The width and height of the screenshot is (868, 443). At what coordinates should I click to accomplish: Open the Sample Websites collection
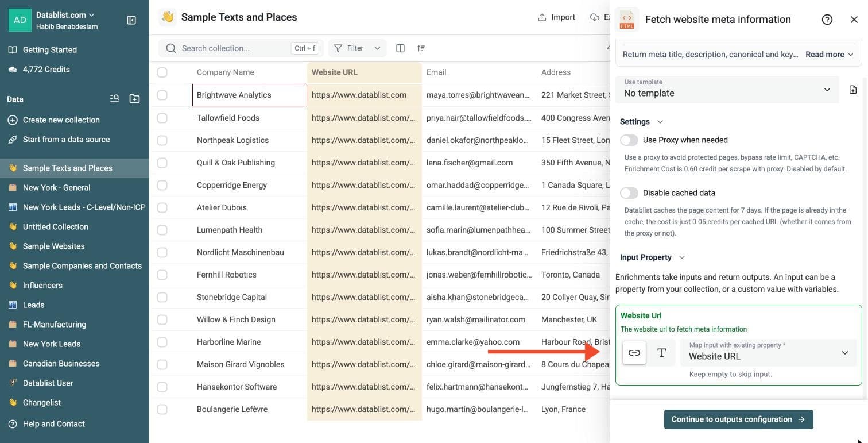click(75, 246)
